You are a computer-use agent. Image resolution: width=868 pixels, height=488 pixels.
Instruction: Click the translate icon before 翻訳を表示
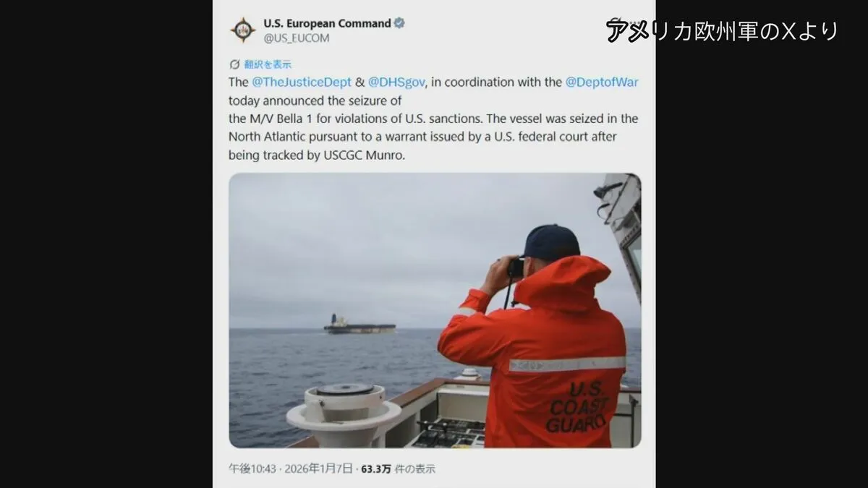234,64
